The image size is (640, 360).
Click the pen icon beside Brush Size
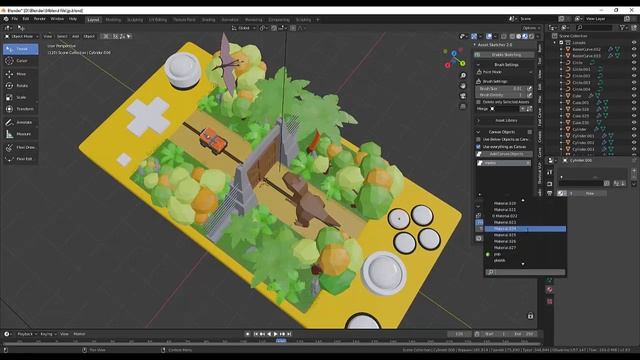[x=529, y=89]
